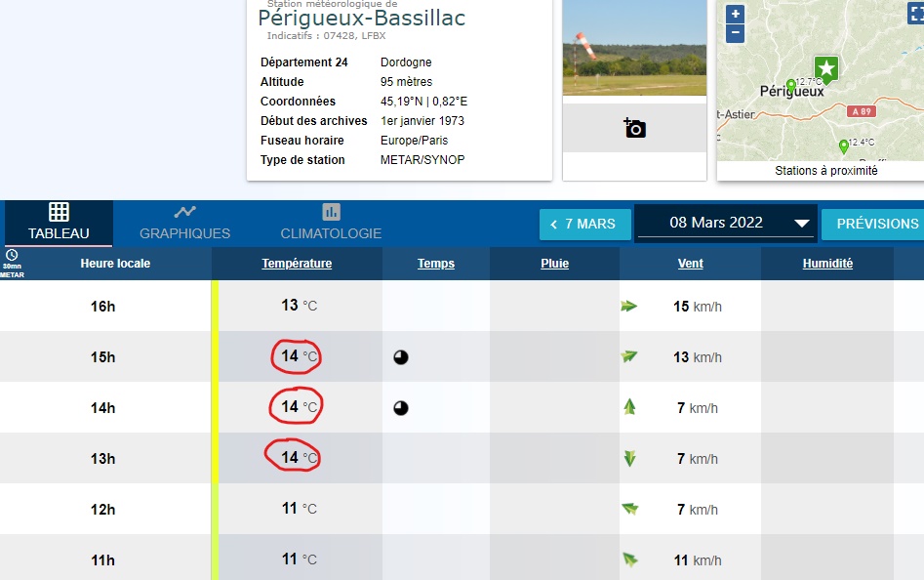
Task: Click the 95 mètres altitude value
Action: (406, 82)
